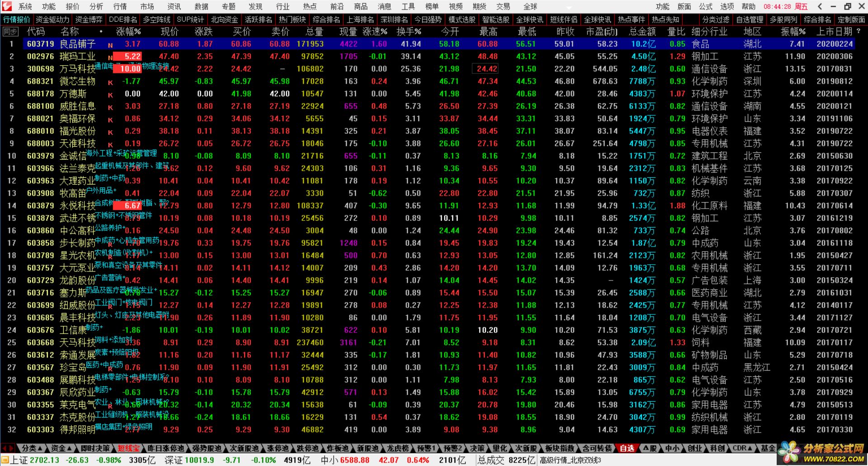Click the back arrow icon in title bar
868x466 pixels.
[x=820, y=6]
